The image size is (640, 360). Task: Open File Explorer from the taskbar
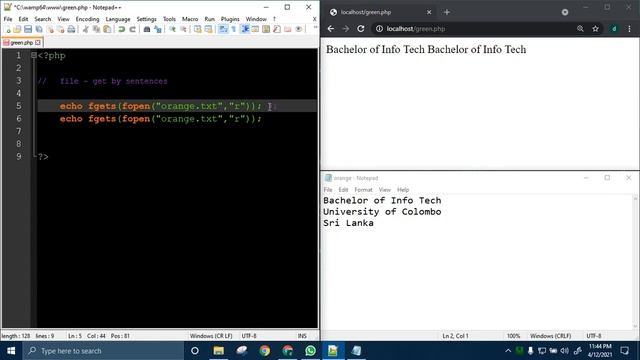click(219, 351)
